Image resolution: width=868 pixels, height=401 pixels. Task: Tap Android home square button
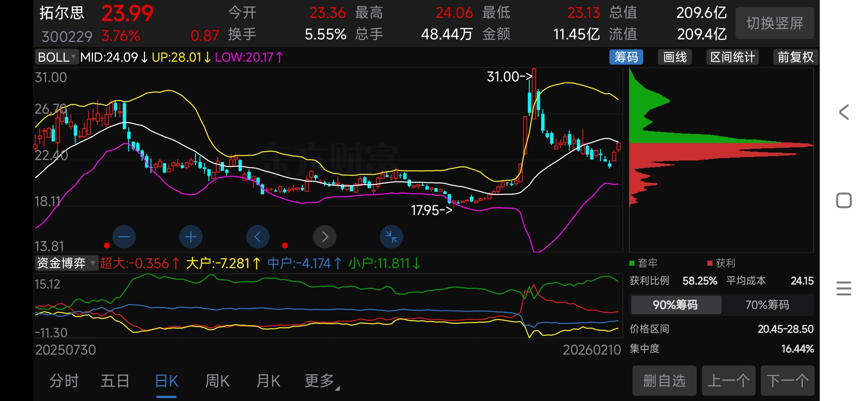(844, 200)
